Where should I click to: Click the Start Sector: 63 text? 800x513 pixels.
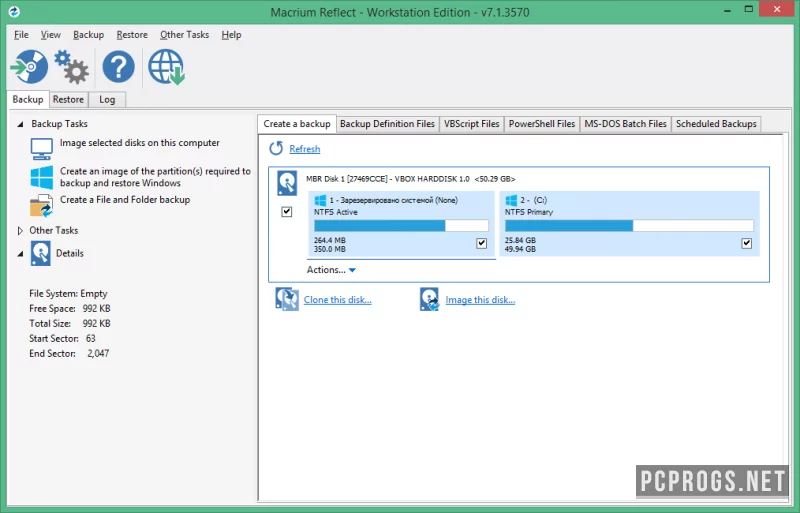click(62, 338)
